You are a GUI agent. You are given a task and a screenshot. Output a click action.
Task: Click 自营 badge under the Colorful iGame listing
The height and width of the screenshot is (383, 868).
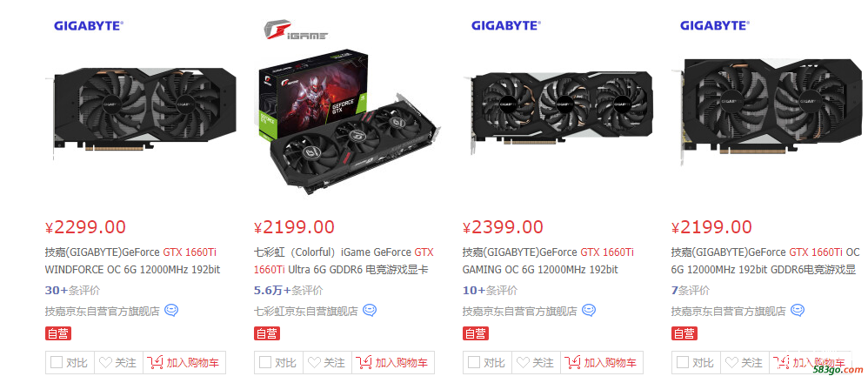coord(267,333)
